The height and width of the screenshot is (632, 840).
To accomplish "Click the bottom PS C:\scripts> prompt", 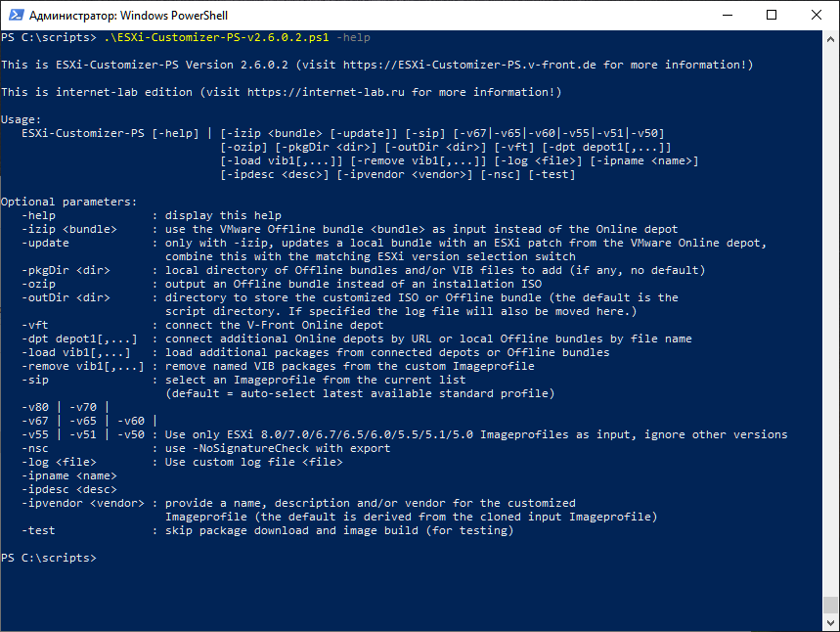I will click(49, 558).
